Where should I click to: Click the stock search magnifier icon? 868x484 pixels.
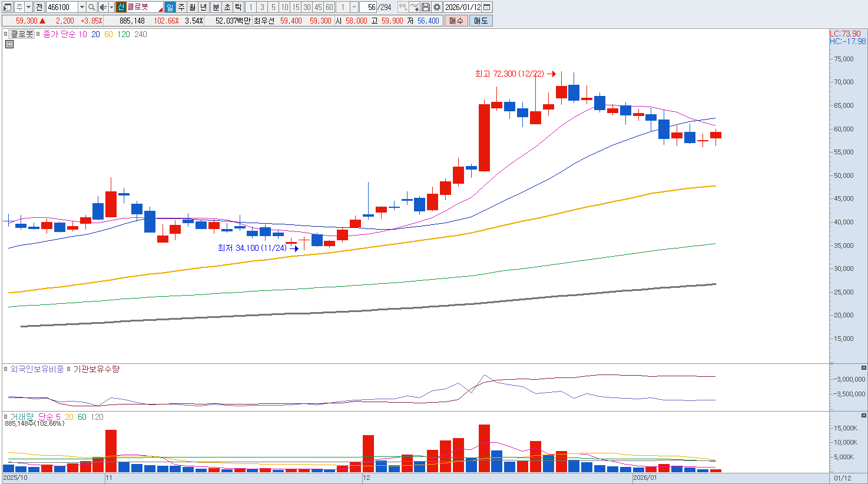(92, 7)
